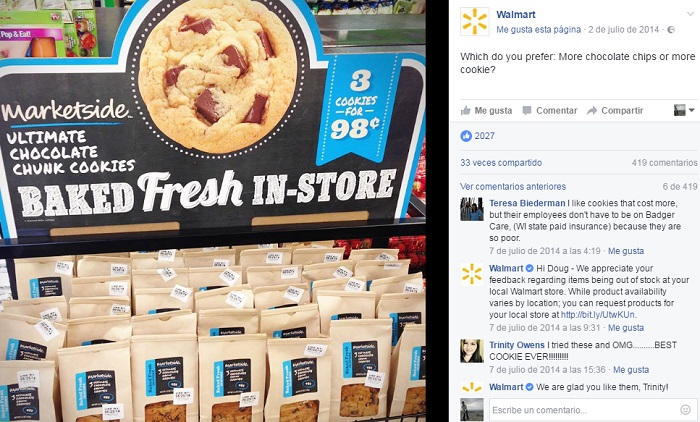Viewport: 700px width, 422px height.
Task: Open the 419 comentarios count
Action: pos(664,163)
